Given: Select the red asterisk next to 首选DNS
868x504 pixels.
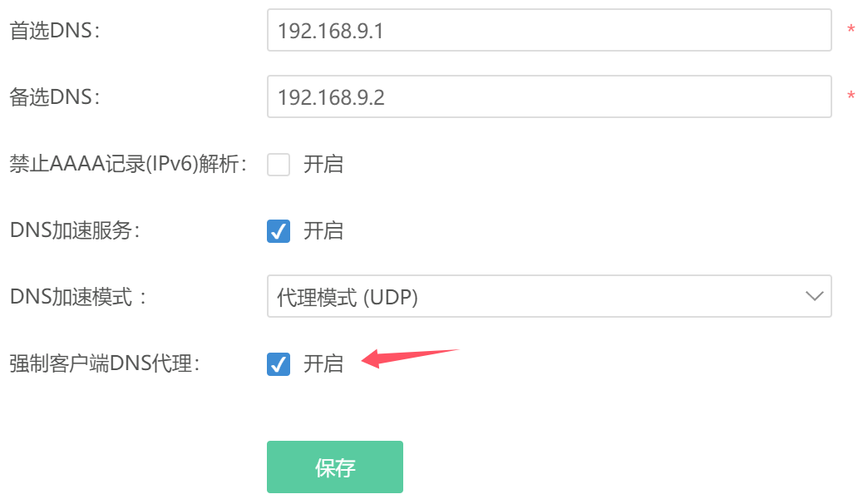Looking at the screenshot, I should (x=851, y=29).
